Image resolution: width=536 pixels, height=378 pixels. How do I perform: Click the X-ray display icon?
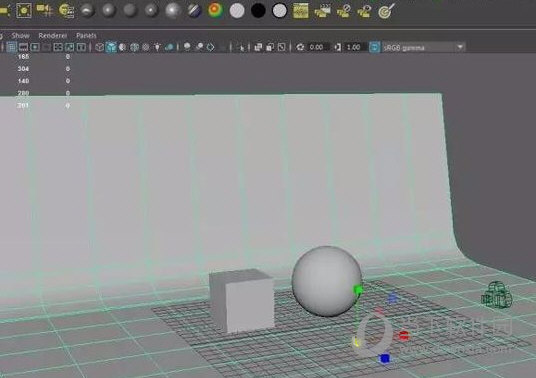pos(258,47)
